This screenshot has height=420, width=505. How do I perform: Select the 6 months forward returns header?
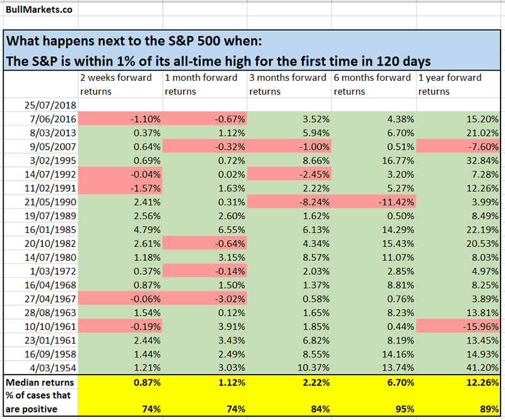(x=373, y=84)
